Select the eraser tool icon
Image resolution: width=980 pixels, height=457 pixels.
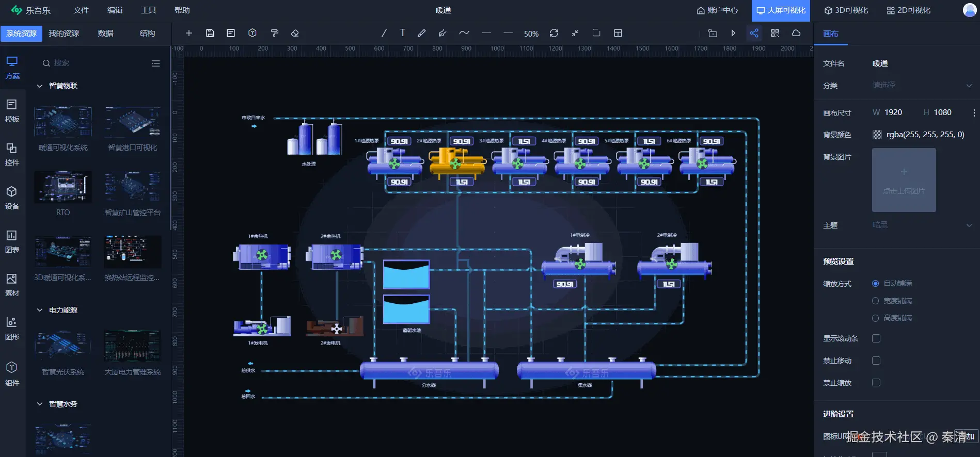click(x=295, y=33)
